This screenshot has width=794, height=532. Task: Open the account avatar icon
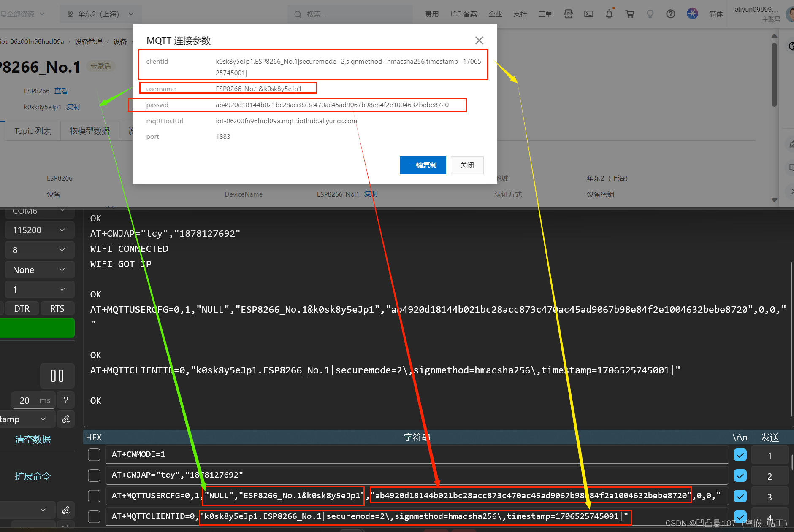click(790, 14)
